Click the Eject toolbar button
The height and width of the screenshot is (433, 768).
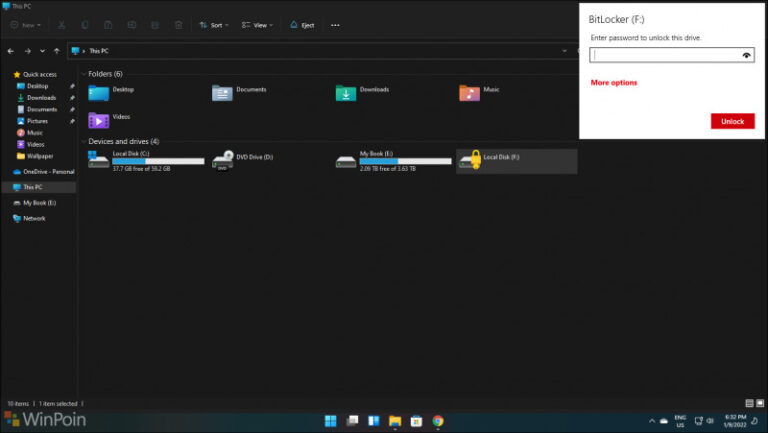coord(301,25)
